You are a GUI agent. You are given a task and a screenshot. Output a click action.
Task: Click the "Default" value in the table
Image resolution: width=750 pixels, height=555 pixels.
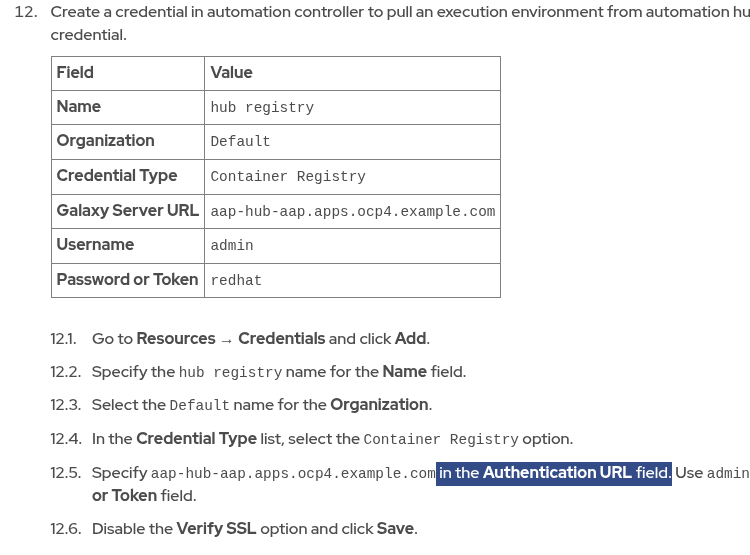click(x=240, y=142)
